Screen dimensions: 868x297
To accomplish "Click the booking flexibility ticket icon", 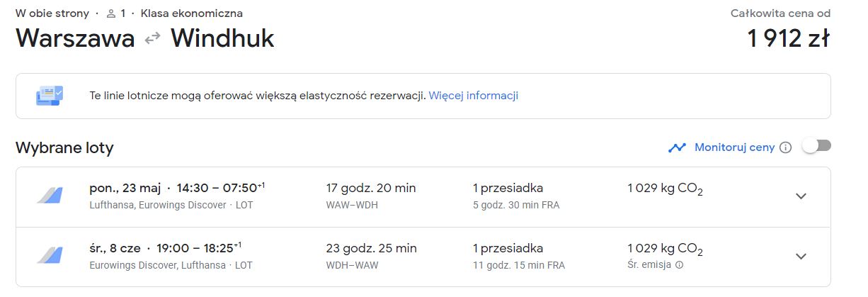I will tap(50, 95).
